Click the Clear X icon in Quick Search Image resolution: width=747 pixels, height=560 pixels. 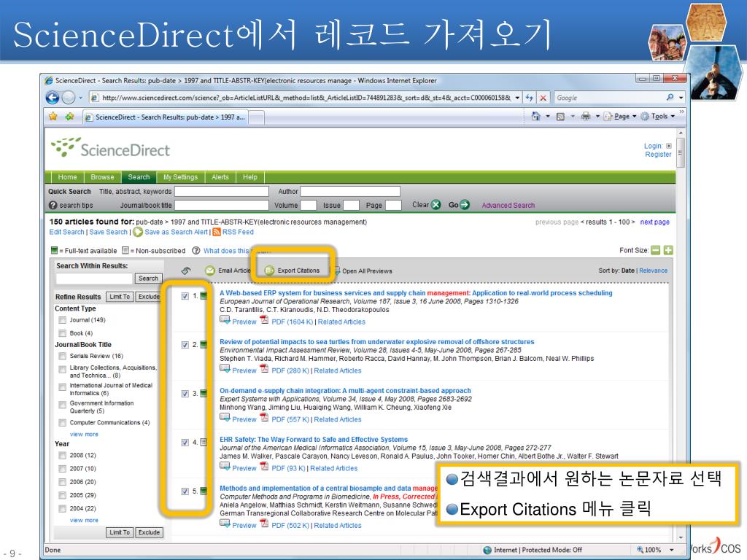click(x=436, y=205)
